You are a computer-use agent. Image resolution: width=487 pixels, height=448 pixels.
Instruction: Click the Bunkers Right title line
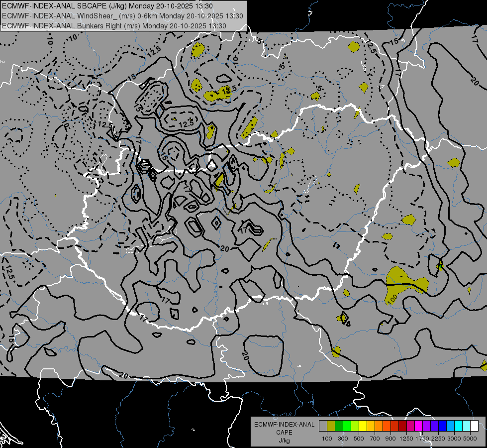point(114,26)
